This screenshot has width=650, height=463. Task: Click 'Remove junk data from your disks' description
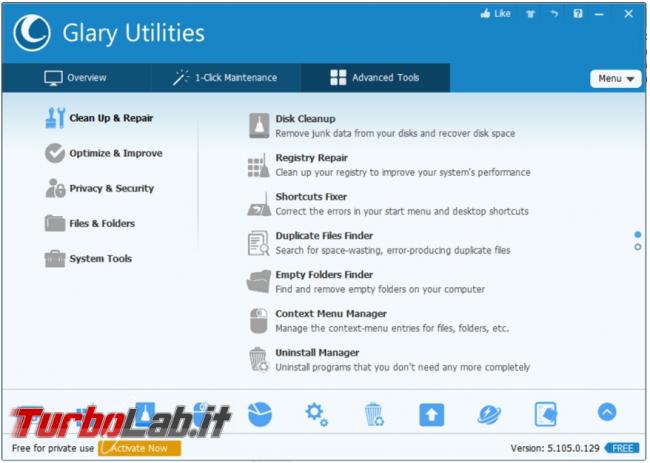coord(395,133)
